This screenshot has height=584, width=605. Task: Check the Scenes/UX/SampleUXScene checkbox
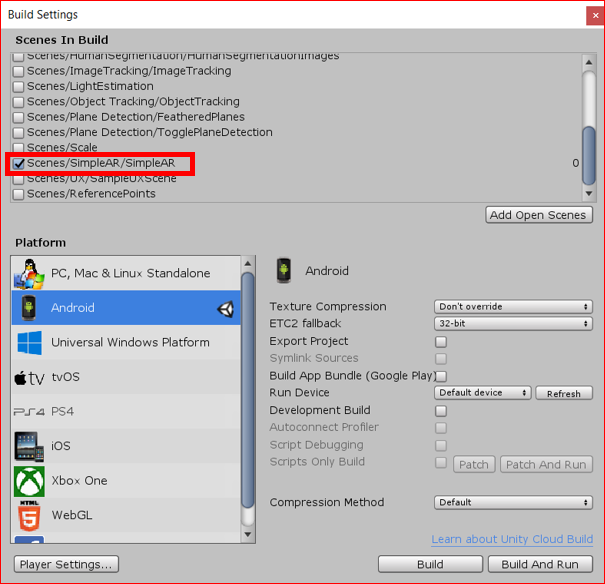point(18,179)
